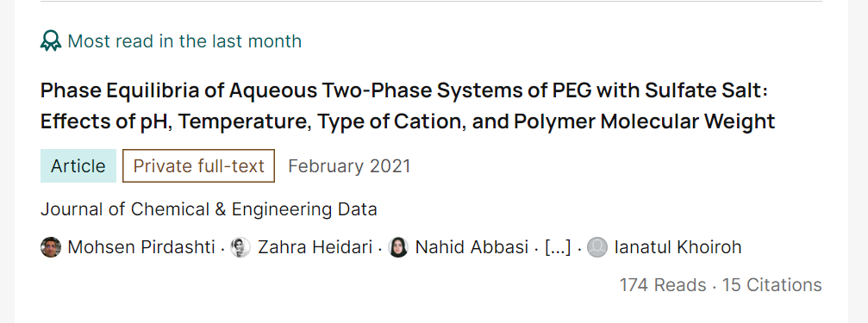Click the 174 Reads count
This screenshot has height=323, width=868.
663,285
